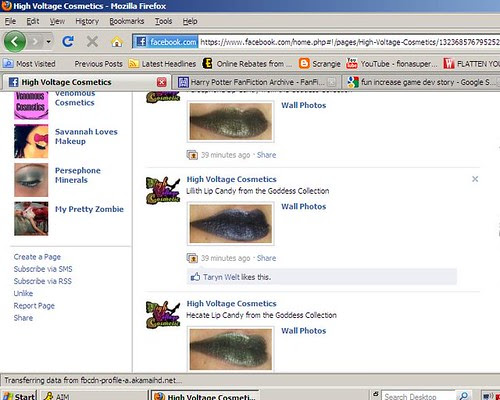Open the Bookmarks menu
The width and height of the screenshot is (500, 400).
(x=127, y=21)
